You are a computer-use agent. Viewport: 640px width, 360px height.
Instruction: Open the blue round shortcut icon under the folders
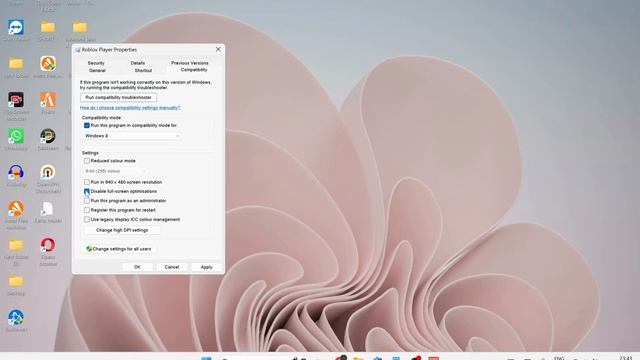coord(16,317)
